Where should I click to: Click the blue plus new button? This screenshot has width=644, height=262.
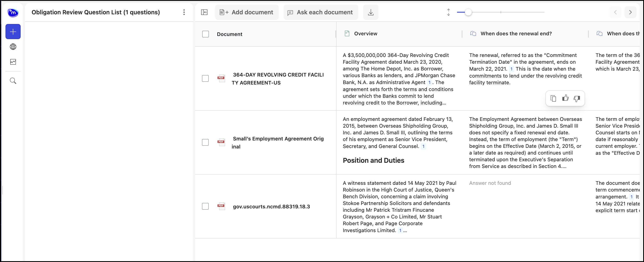13,32
